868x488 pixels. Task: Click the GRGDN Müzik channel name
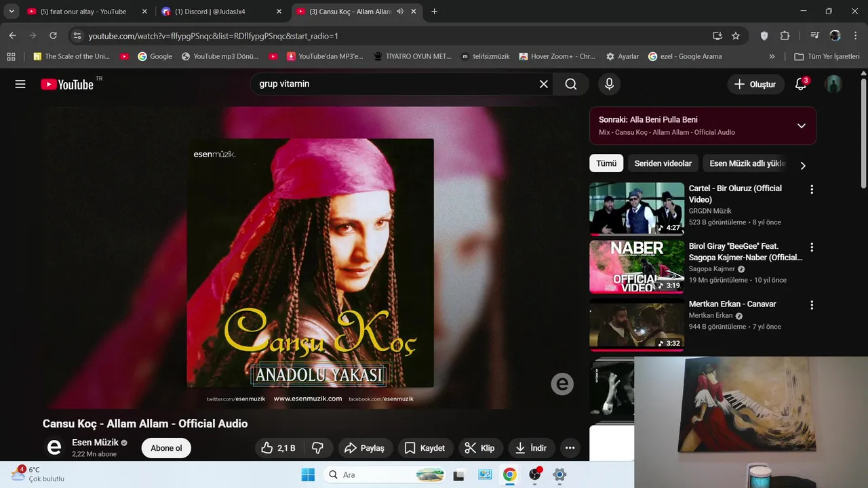[710, 211]
